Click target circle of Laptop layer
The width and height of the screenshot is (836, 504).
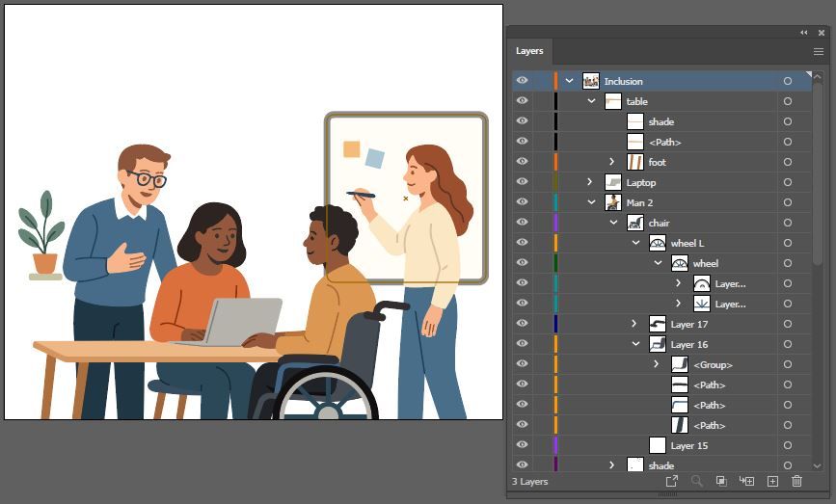(x=788, y=182)
